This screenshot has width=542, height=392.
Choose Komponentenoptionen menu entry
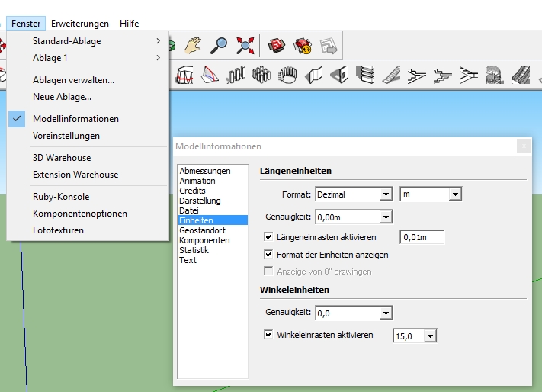pos(88,214)
